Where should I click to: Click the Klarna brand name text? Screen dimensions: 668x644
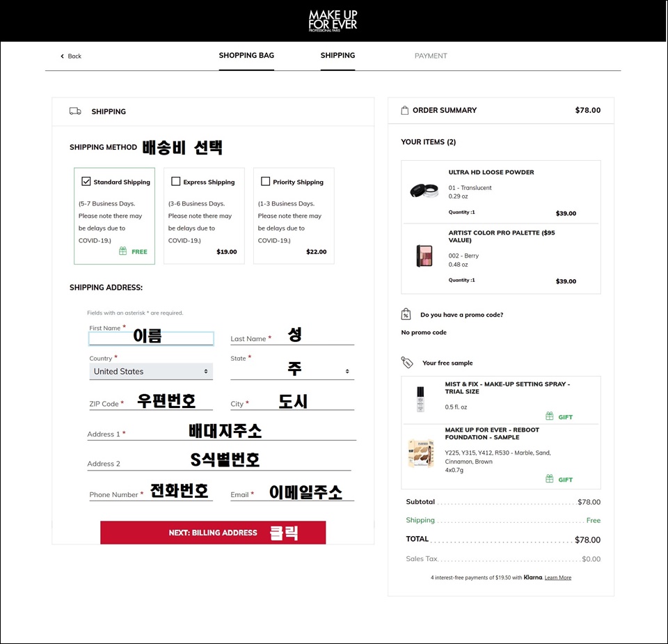click(x=532, y=577)
